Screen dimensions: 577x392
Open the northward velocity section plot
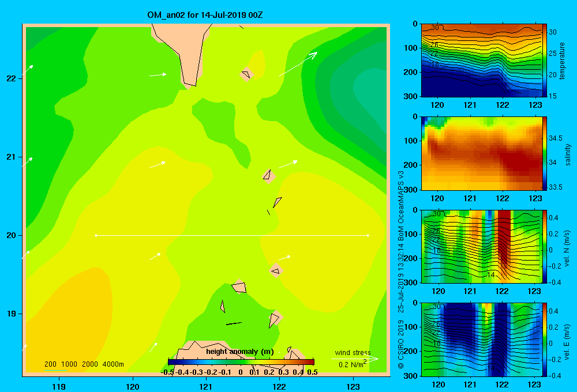482,246
